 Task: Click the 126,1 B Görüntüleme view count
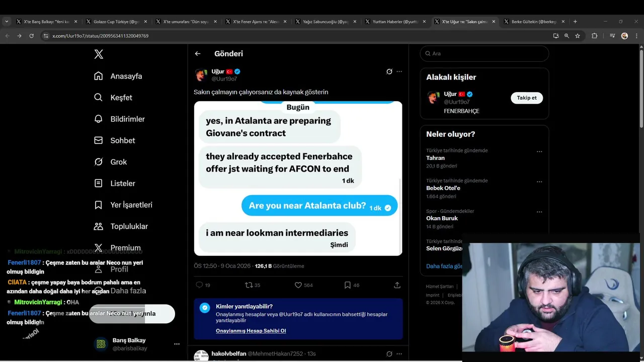pos(279,266)
